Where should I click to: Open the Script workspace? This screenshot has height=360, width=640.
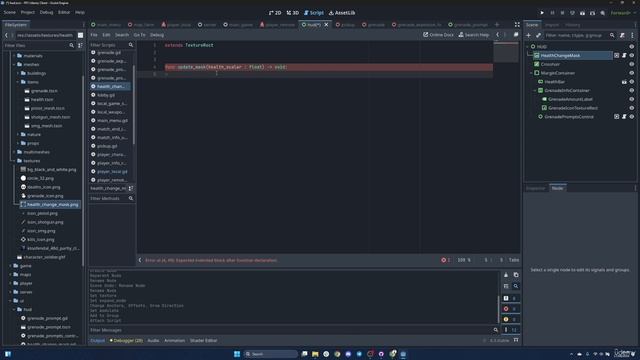click(x=313, y=13)
